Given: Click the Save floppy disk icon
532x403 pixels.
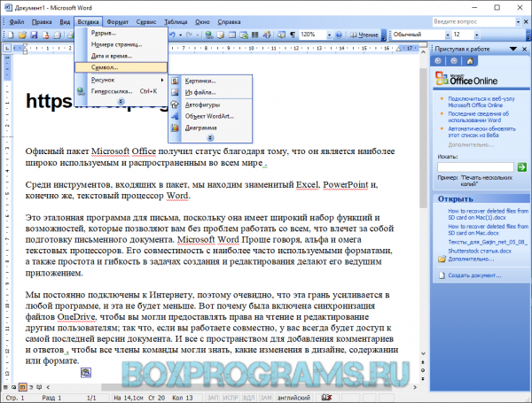Looking at the screenshot, I should point(34,35).
